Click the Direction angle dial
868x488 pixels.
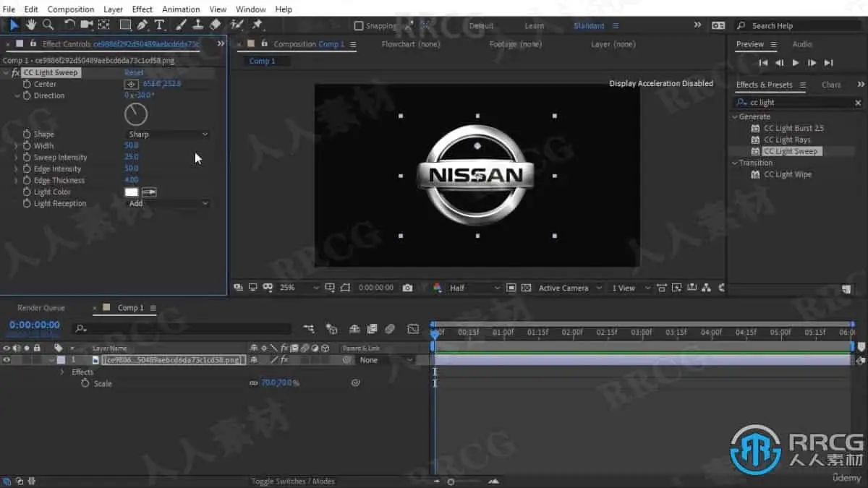click(136, 114)
